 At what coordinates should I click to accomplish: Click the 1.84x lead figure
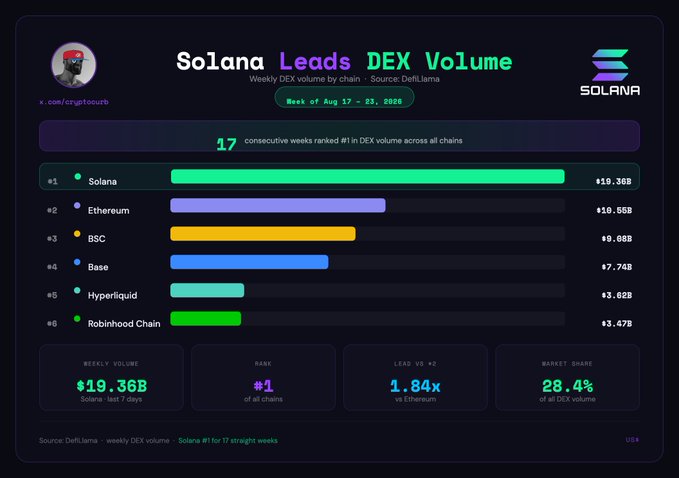415,385
